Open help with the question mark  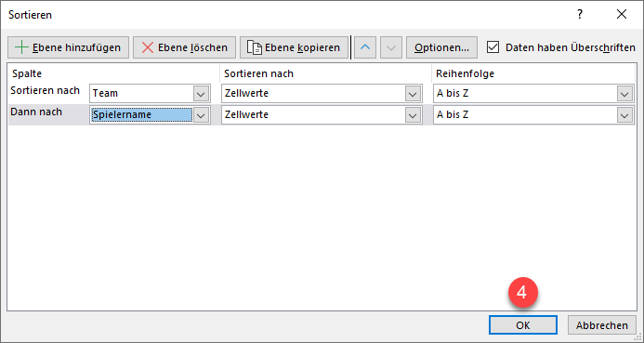click(580, 14)
